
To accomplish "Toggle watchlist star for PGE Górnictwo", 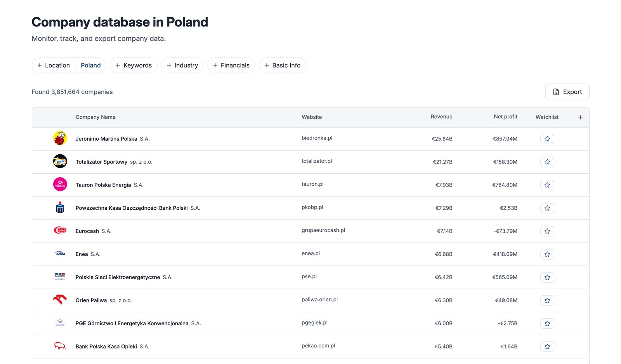I will (x=547, y=323).
